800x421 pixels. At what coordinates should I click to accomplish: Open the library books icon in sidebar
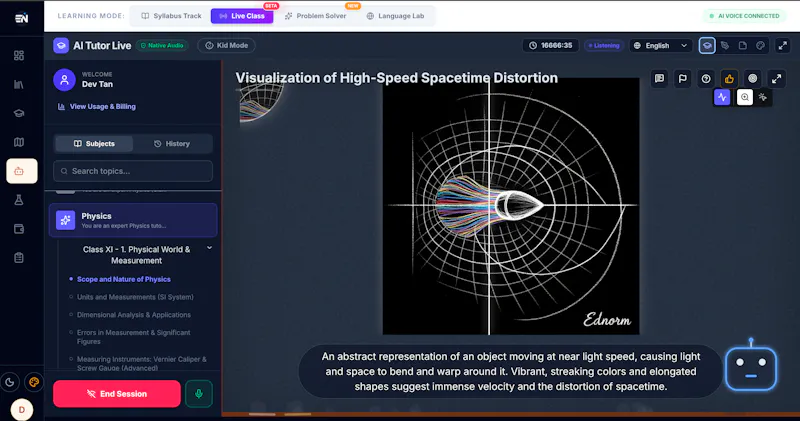[19, 85]
